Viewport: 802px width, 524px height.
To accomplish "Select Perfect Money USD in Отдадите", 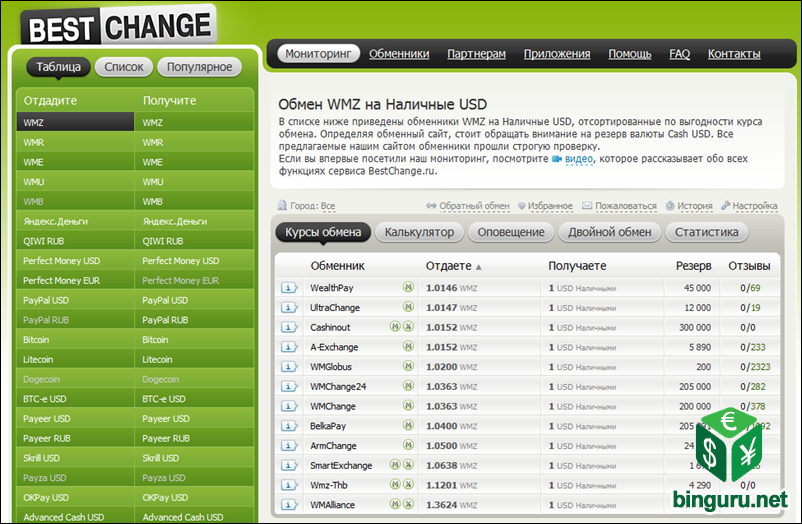I will 75,261.
